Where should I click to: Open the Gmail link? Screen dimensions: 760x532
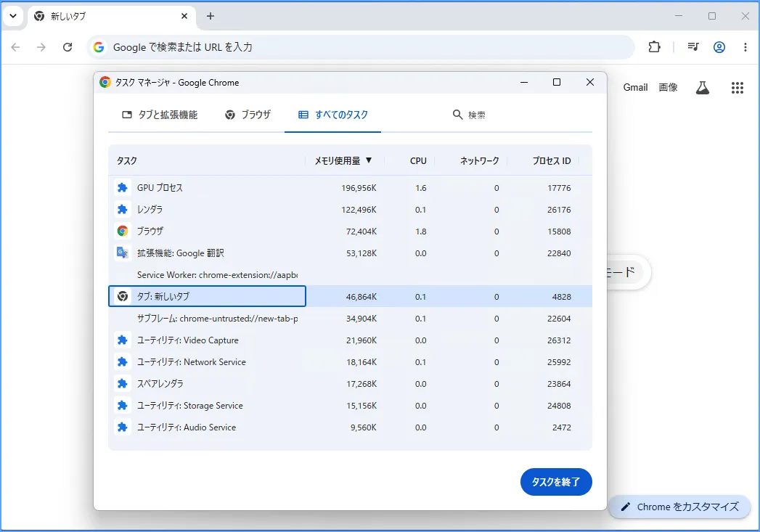(x=635, y=87)
